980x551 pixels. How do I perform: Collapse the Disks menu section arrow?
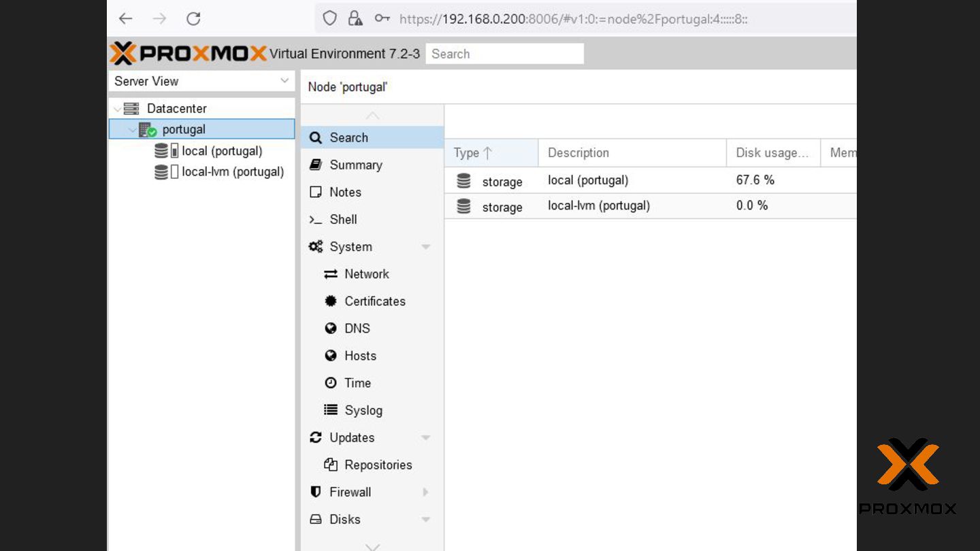coord(426,519)
